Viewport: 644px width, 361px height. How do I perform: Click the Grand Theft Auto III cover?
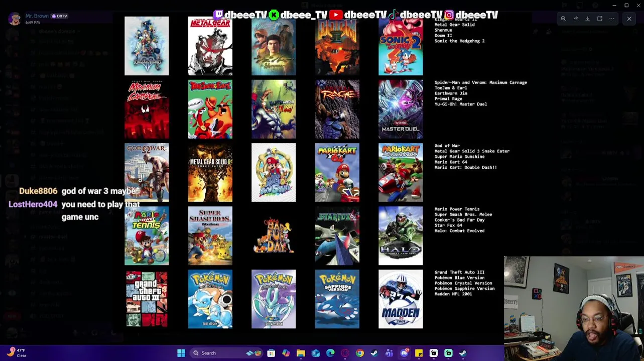[147, 299]
